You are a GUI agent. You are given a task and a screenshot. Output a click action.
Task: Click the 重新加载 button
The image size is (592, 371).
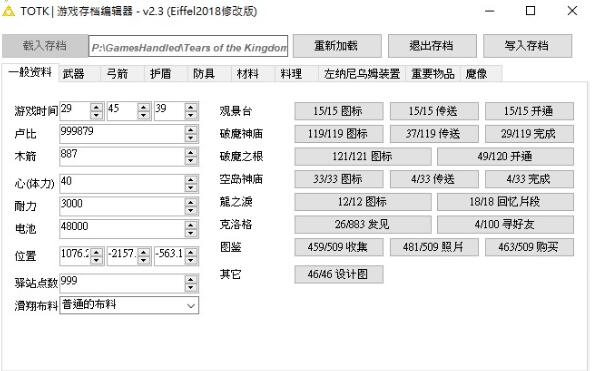337,46
